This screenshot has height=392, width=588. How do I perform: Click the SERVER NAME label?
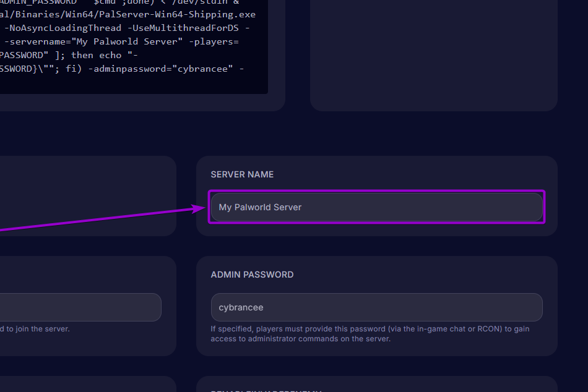[242, 174]
